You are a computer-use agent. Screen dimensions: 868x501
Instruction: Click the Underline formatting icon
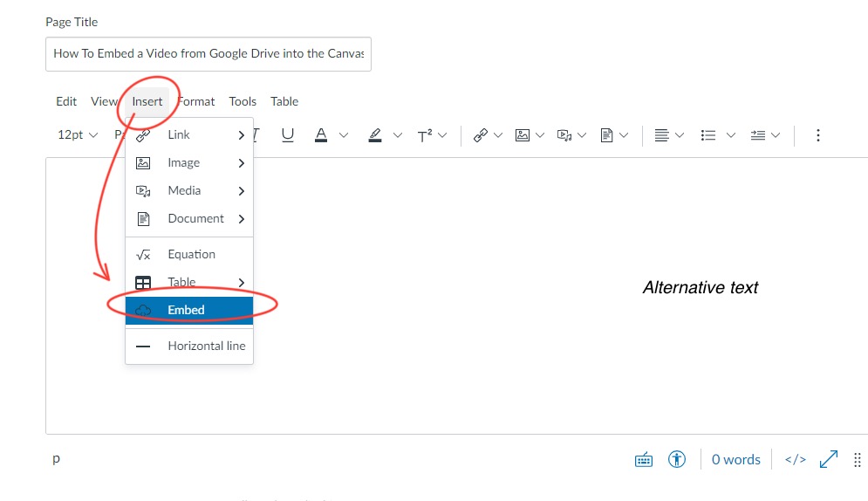click(287, 135)
